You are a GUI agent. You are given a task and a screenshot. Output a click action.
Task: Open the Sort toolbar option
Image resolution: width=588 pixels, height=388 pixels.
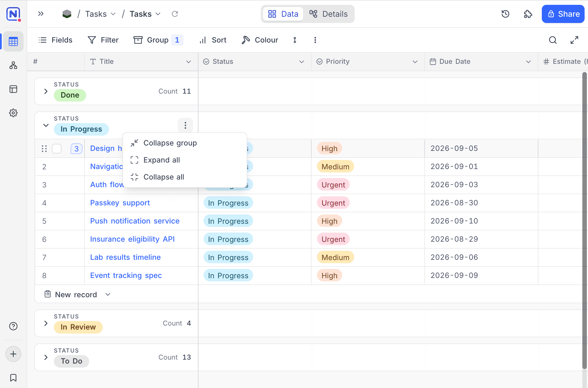[213, 40]
